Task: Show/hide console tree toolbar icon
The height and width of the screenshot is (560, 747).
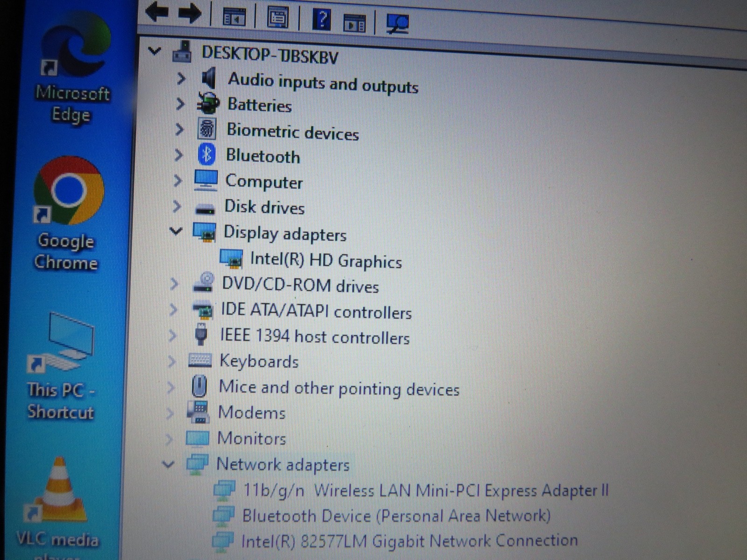Action: coord(234,17)
